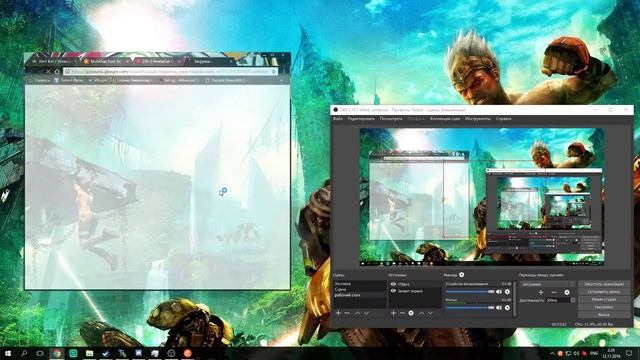Stop page loading with the browser X icon
This screenshot has width=640, height=360.
click(48, 71)
